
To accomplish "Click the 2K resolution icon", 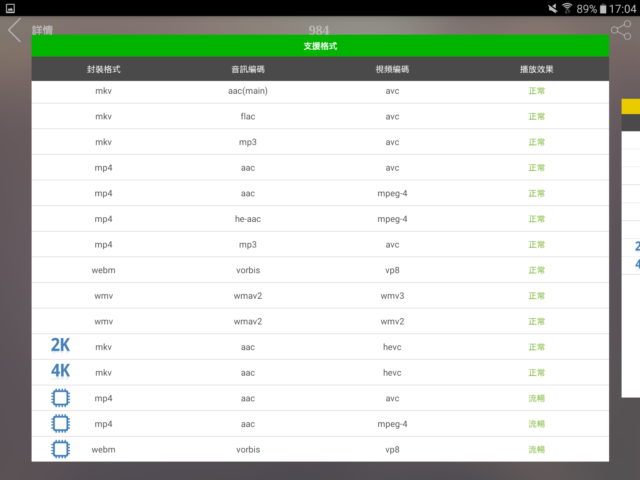I will [60, 346].
